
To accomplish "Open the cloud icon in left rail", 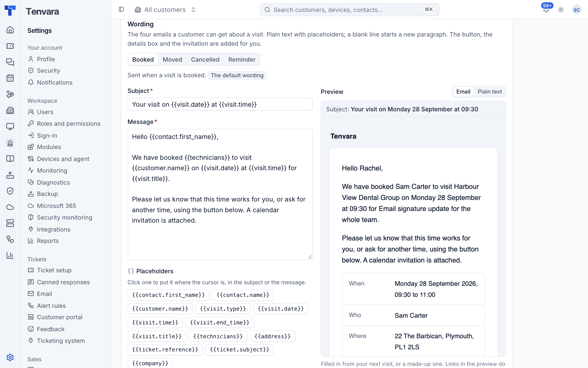I will [10, 207].
